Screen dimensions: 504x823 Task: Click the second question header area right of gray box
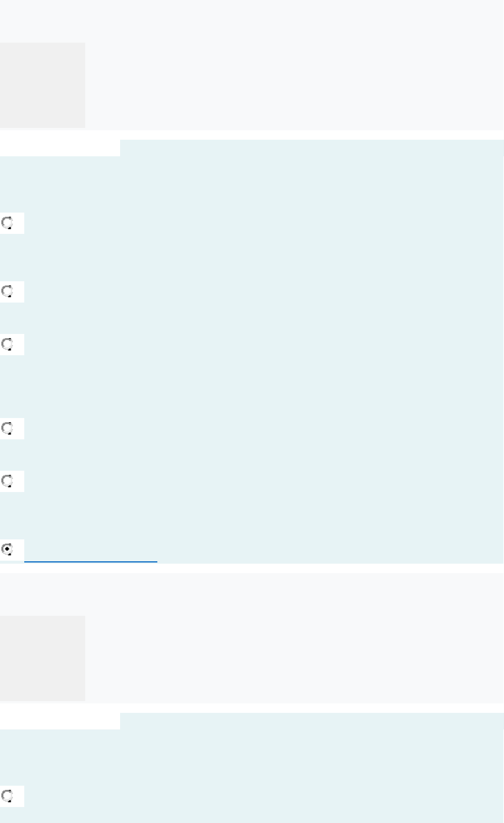coord(294,658)
